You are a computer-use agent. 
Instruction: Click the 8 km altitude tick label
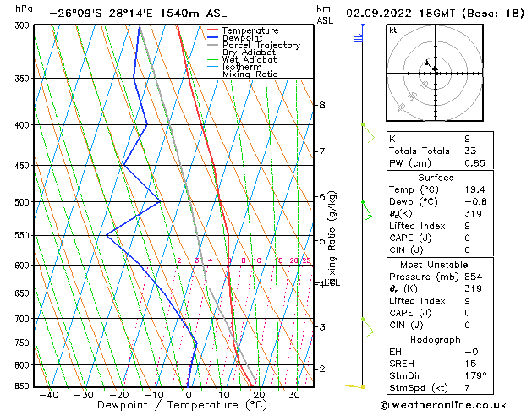(x=322, y=105)
